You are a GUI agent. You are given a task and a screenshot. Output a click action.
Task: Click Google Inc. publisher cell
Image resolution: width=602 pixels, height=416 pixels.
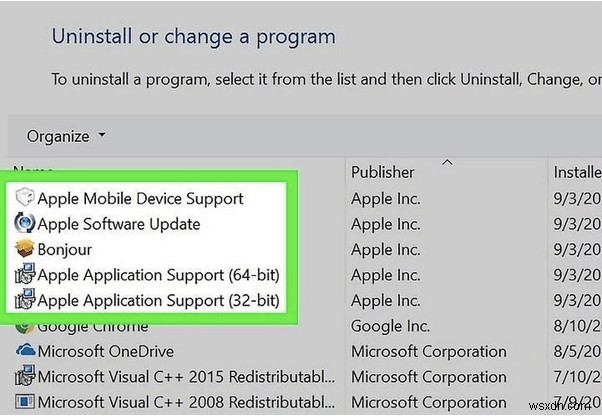point(390,326)
